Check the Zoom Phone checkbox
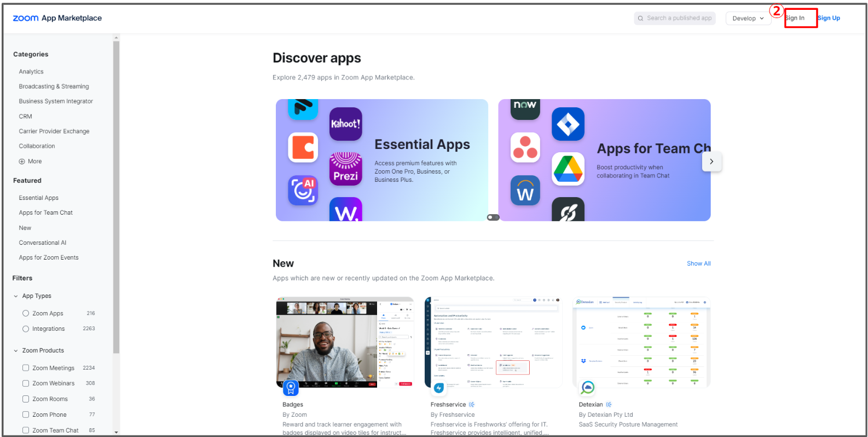The height and width of the screenshot is (437, 868). point(26,415)
